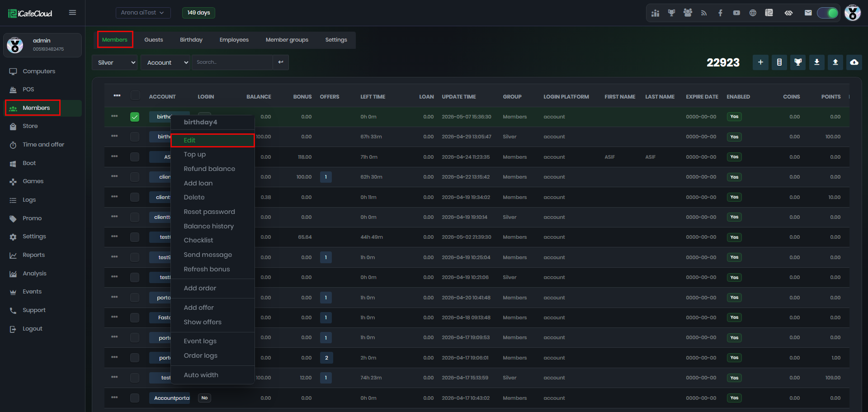
Task: Open row options dots for the 44h 49m row
Action: tap(114, 237)
